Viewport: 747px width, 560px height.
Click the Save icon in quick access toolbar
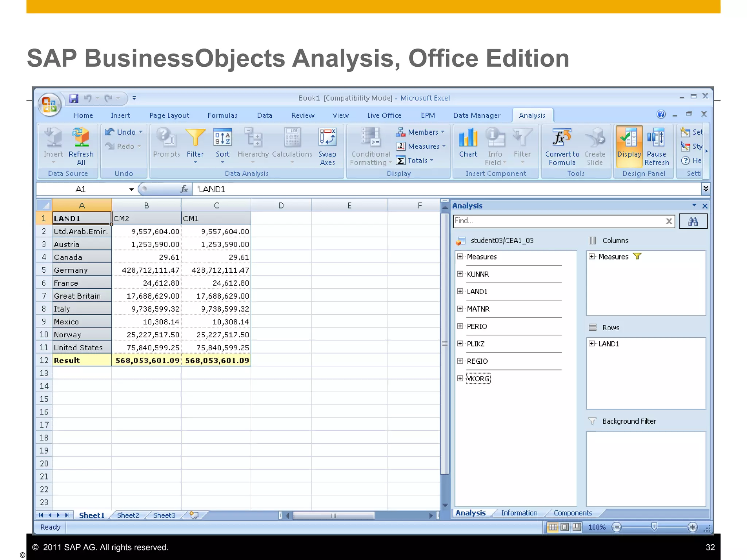coord(74,98)
